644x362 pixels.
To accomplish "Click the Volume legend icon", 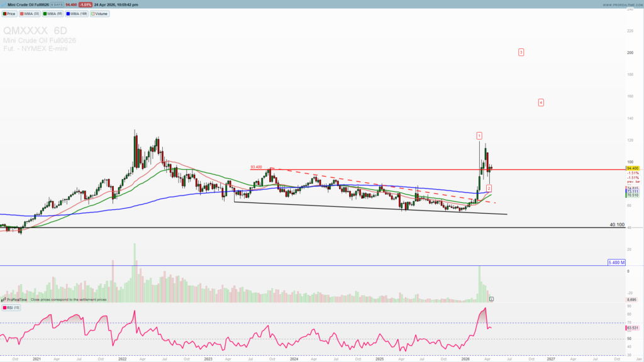I will coord(92,13).
